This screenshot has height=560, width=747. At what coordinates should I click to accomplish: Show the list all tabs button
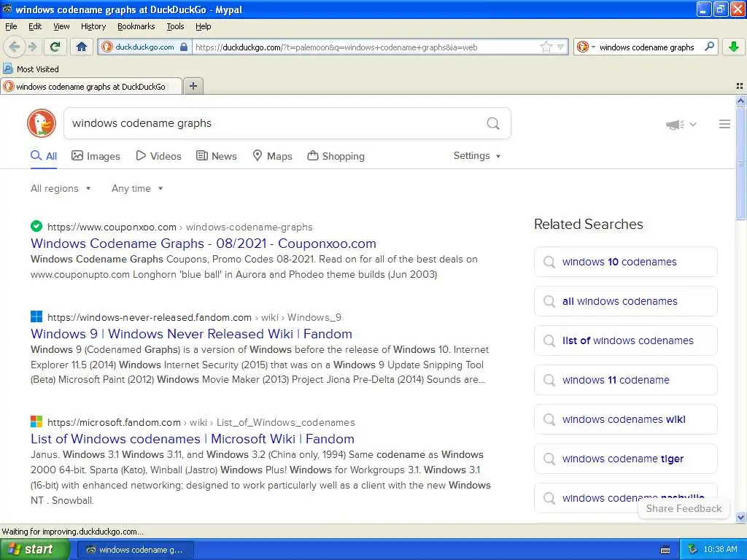pos(740,86)
